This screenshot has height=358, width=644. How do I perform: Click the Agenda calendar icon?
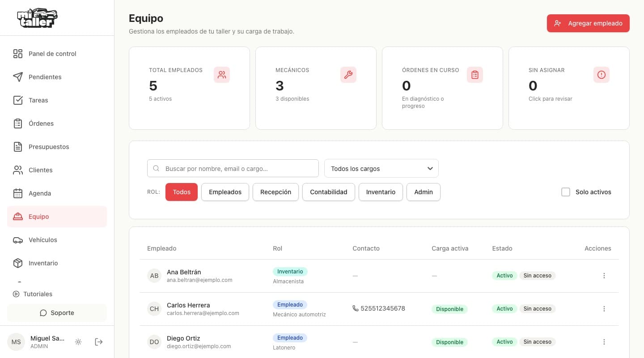18,193
